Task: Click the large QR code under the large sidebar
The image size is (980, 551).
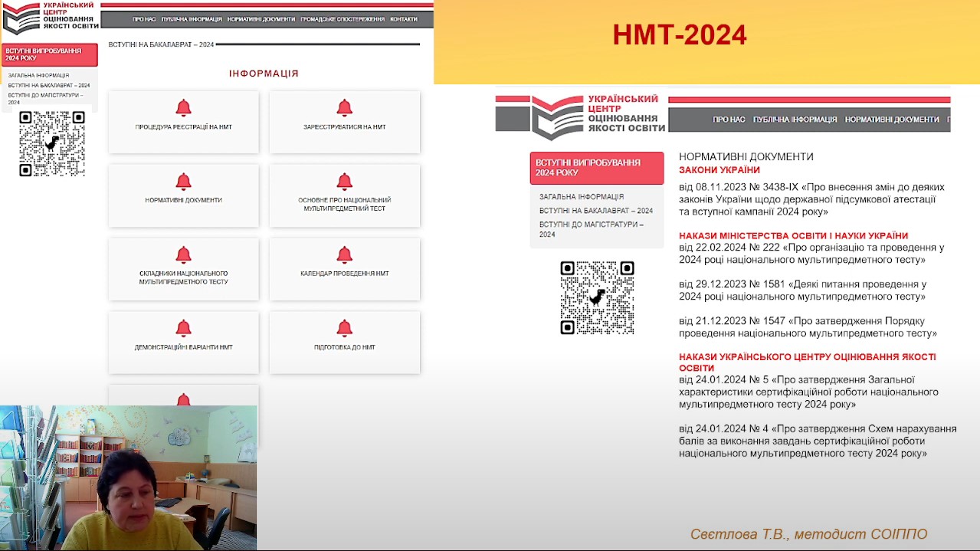Action: click(x=597, y=298)
